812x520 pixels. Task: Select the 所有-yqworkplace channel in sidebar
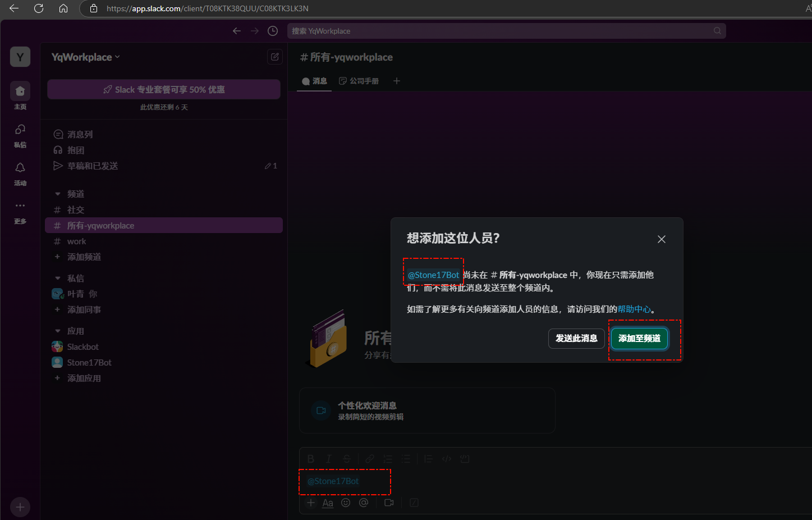click(164, 225)
